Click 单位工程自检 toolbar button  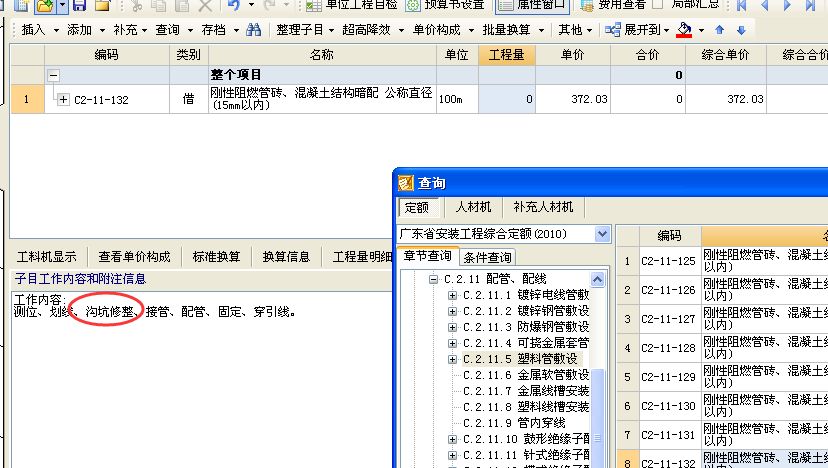[x=352, y=5]
